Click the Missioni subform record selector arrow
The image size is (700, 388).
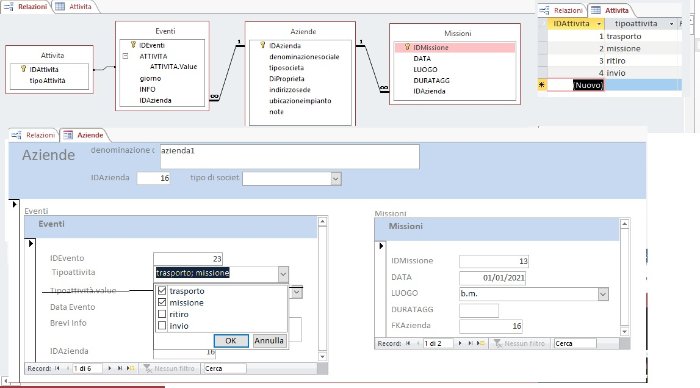(x=381, y=246)
